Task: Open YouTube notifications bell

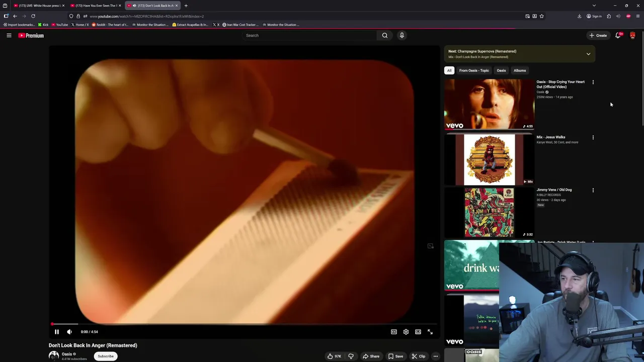Action: pyautogui.click(x=618, y=35)
